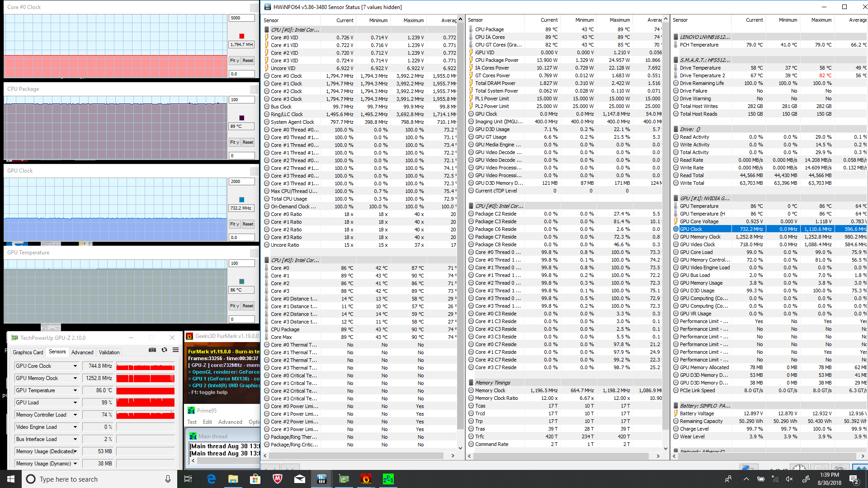The image size is (868, 488).
Task: Click Reset in Core #0 Clock graph
Action: click(x=248, y=61)
